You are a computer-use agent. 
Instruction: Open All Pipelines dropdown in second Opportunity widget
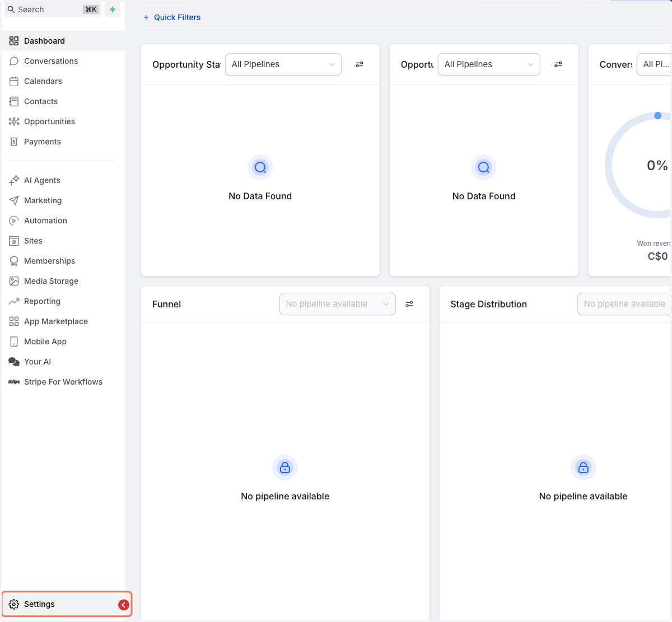pyautogui.click(x=489, y=64)
